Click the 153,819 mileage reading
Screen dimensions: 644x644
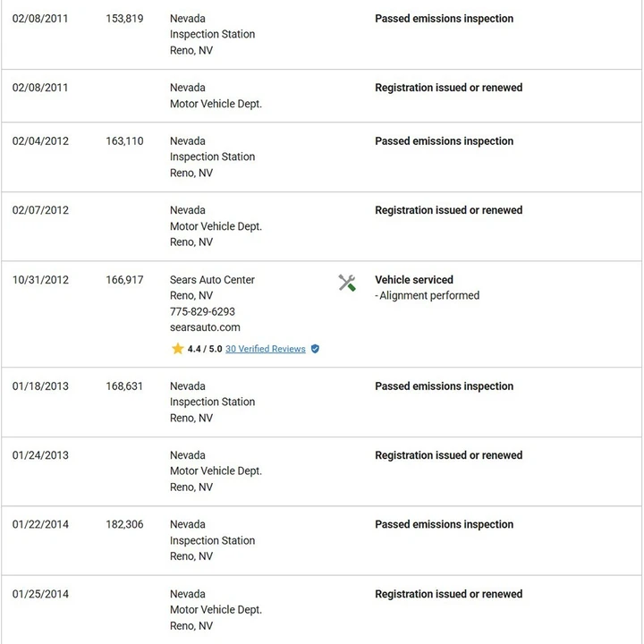124,19
